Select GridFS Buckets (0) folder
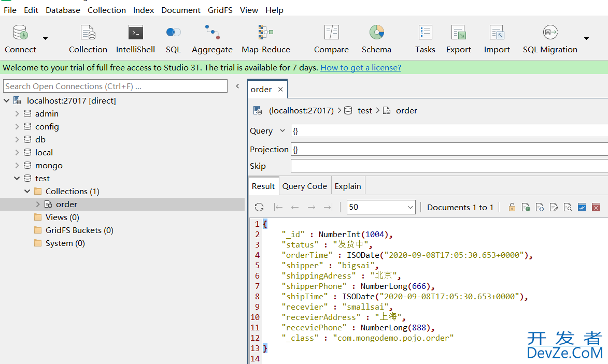This screenshot has width=608, height=364. 79,230
